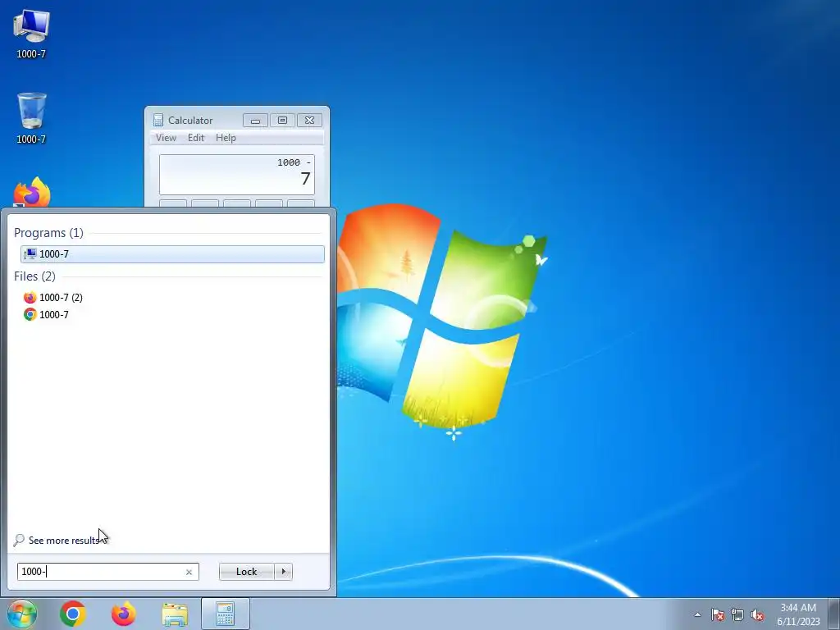Open the network status tray icon
Screen dimensions: 840x630
tap(737, 614)
